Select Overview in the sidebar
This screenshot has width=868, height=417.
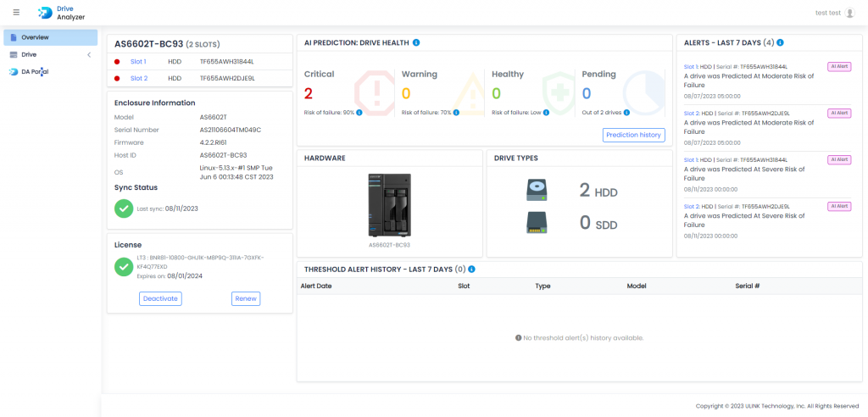click(50, 37)
